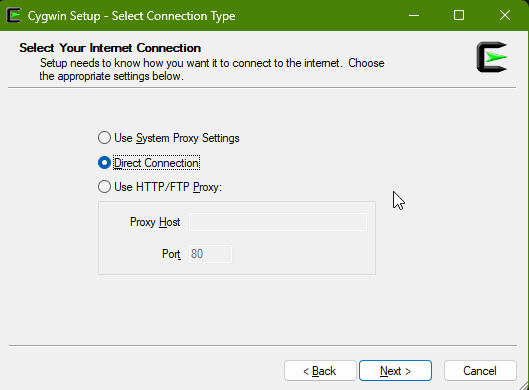Maximize the Cygwin Setup window
529x390 pixels.
[x=459, y=16]
